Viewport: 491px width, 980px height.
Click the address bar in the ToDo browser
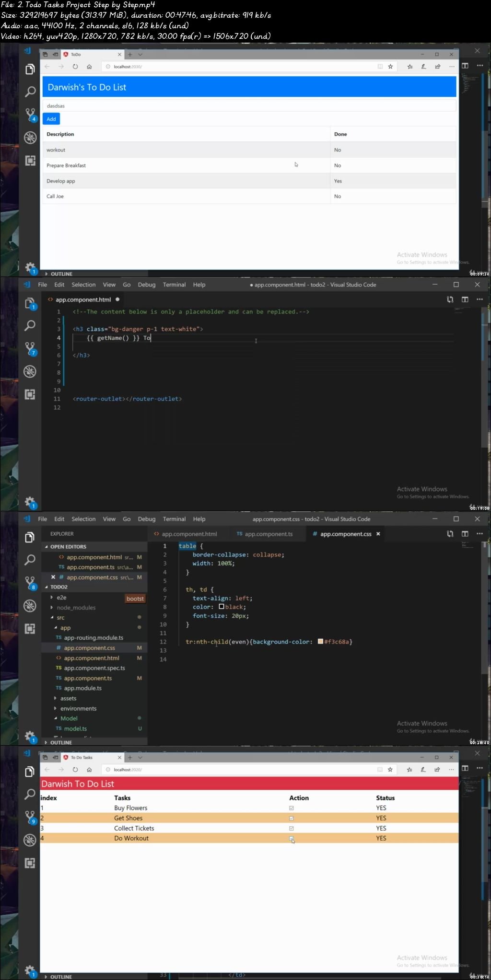click(240, 67)
